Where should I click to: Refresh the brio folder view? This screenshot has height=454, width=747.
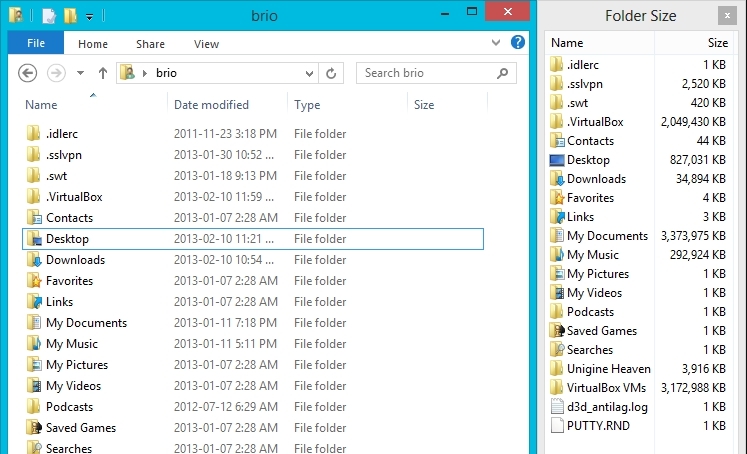tap(331, 73)
